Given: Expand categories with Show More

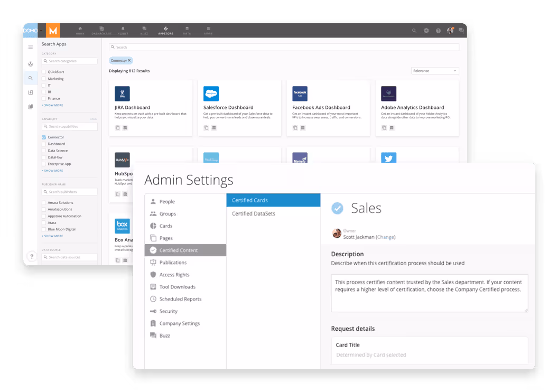Looking at the screenshot, I should [x=53, y=105].
